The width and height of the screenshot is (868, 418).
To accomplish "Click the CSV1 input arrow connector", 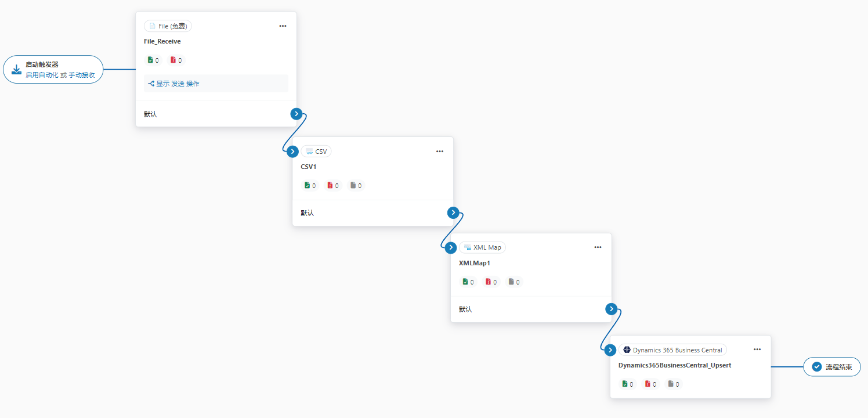I will pos(293,152).
